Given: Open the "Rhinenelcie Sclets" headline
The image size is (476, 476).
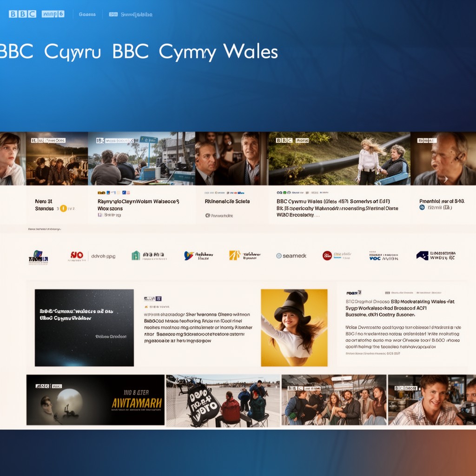Looking at the screenshot, I should 227,201.
